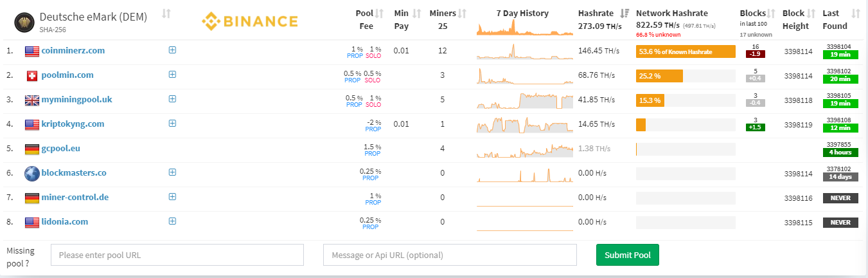Screen dimensions: 868x278
Task: Click the 12 min last found badge
Action: (x=840, y=128)
